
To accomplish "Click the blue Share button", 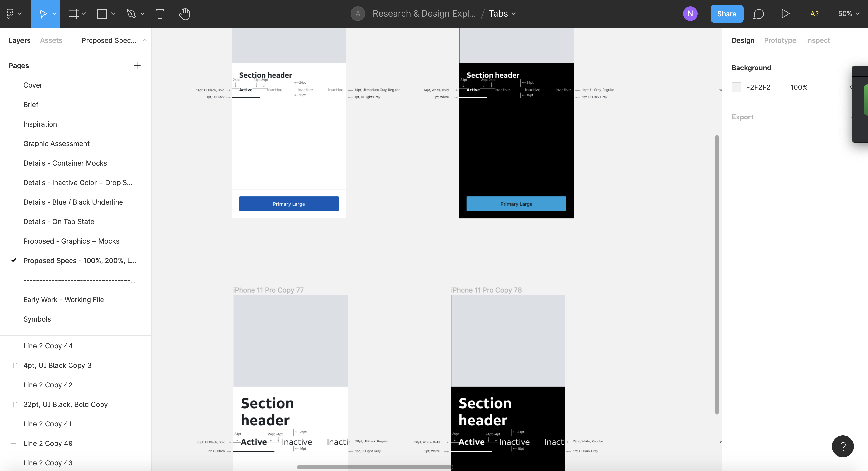I will [727, 13].
